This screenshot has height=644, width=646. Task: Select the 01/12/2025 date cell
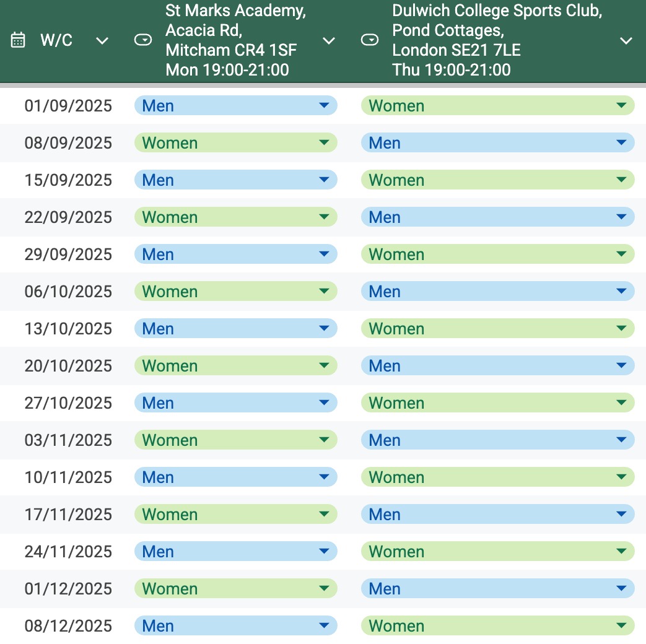pos(68,589)
